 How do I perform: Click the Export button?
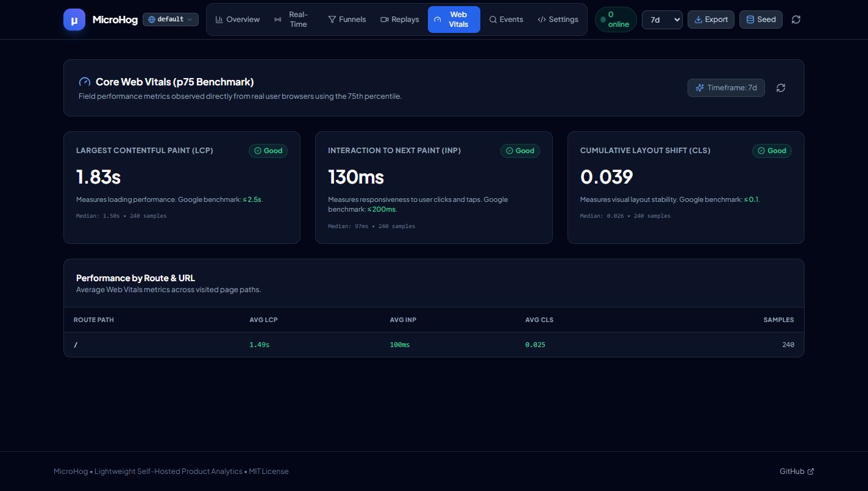pos(711,20)
